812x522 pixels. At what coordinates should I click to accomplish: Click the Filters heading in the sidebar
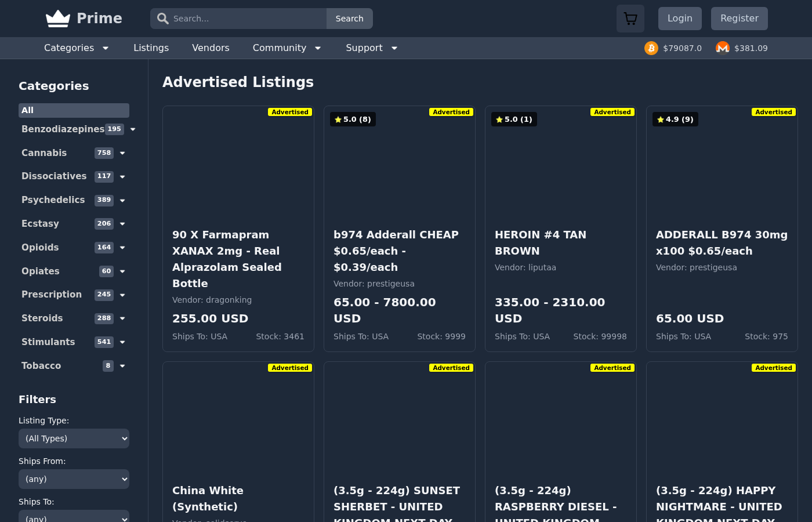pos(37,400)
